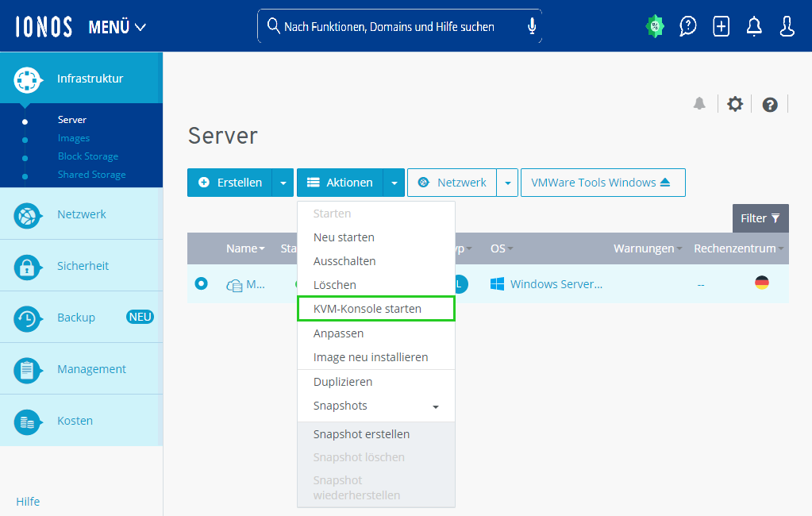Screen dimensions: 812x516
Task: Open header notifications bell
Action: 754,26
